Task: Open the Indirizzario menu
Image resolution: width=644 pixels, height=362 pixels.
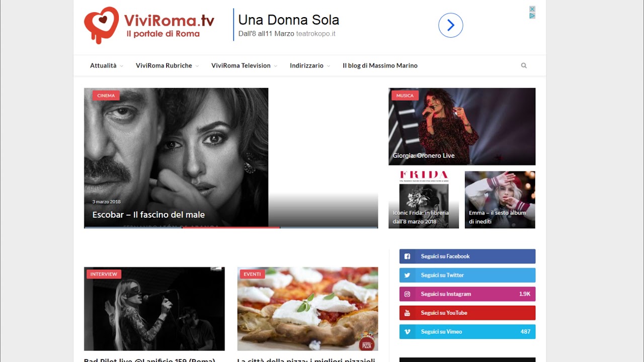Action: 306,65
